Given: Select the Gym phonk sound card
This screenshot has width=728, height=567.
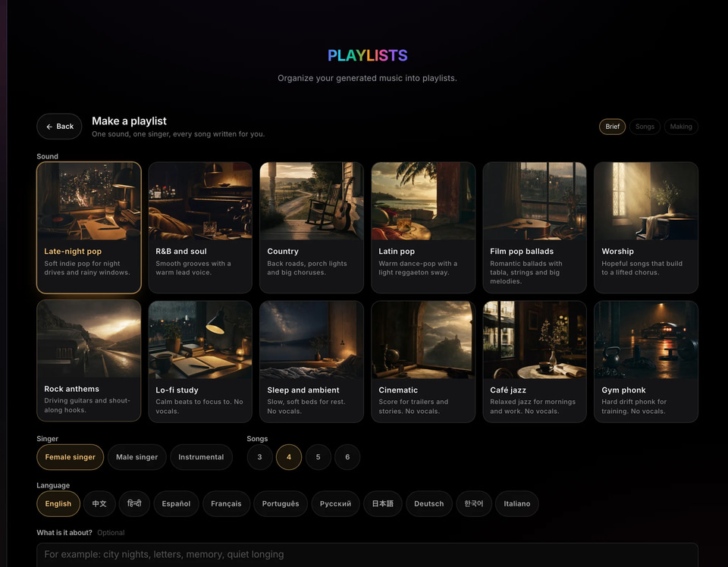Looking at the screenshot, I should [646, 362].
